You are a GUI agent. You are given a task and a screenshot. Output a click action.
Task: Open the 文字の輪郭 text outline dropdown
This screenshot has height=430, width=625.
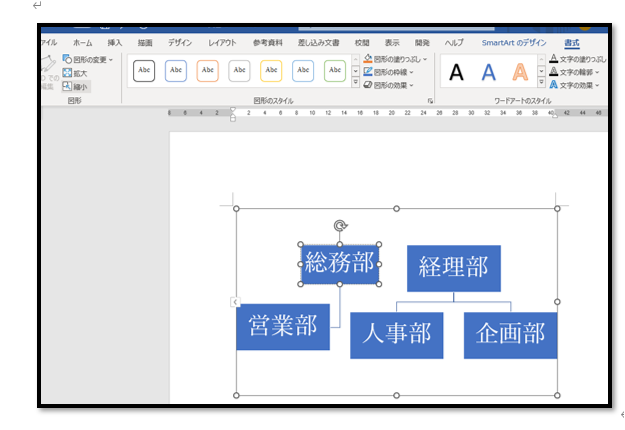(x=580, y=72)
